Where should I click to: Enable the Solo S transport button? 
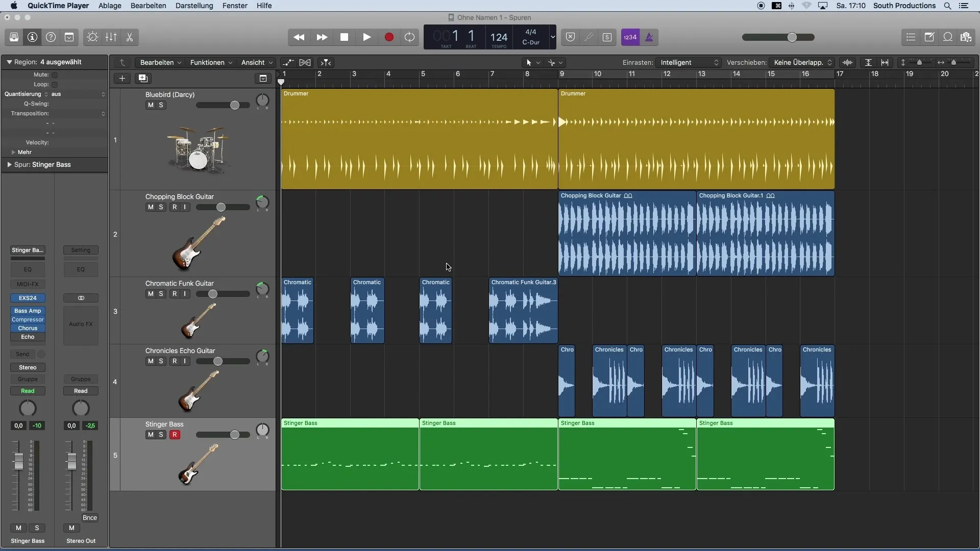click(607, 37)
